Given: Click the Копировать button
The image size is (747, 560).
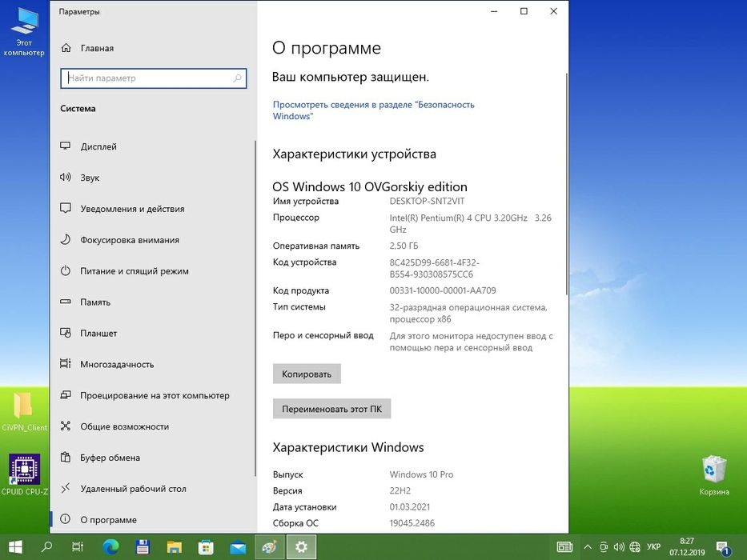Looking at the screenshot, I should pyautogui.click(x=307, y=374).
